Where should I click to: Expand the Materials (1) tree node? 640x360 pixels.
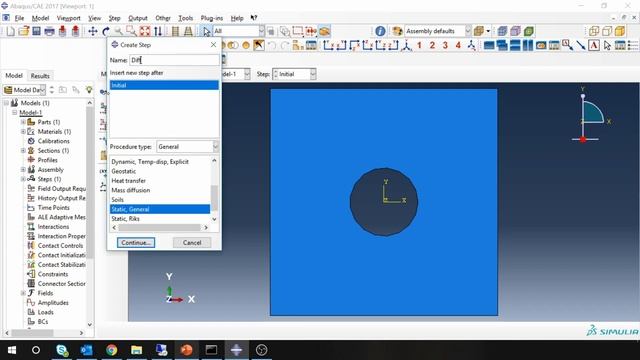pyautogui.click(x=23, y=131)
